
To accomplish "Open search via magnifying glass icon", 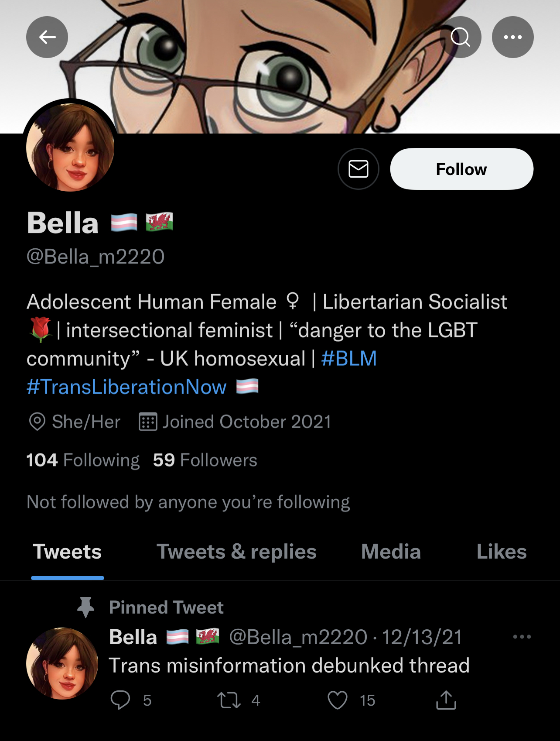I will click(x=461, y=37).
